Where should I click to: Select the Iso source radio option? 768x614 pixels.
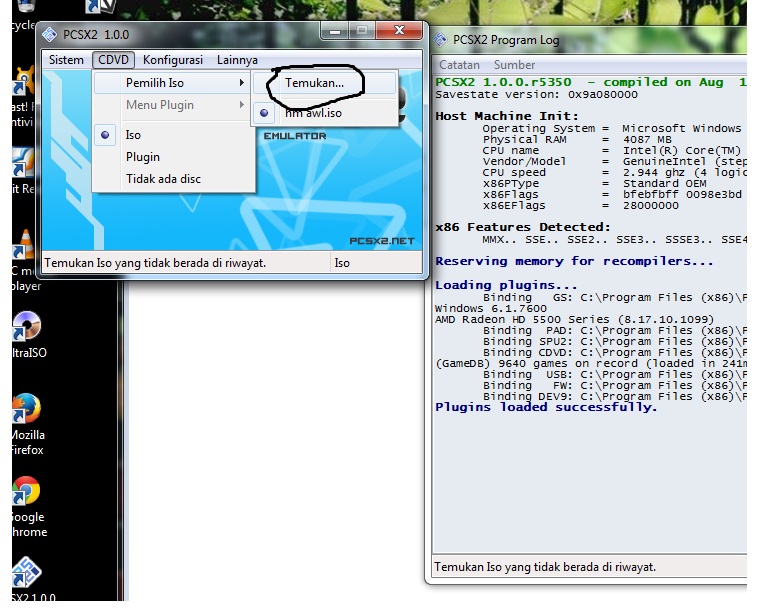[x=173, y=135]
